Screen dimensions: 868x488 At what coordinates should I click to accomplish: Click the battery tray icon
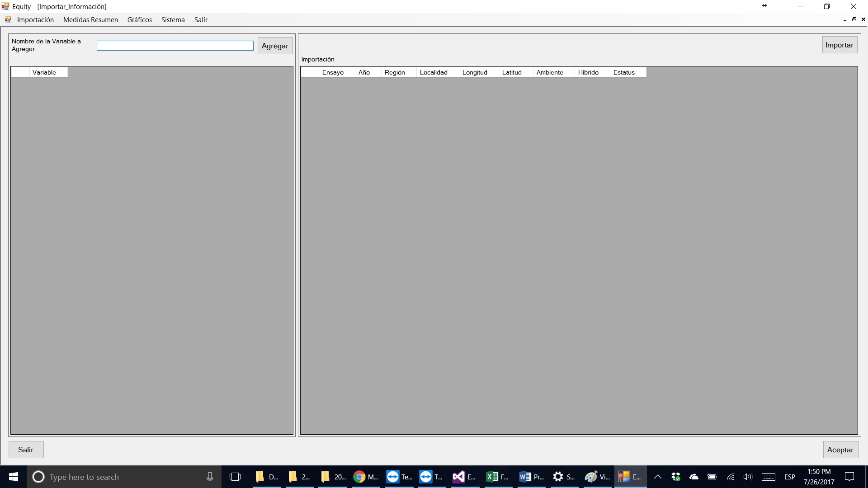(x=712, y=477)
